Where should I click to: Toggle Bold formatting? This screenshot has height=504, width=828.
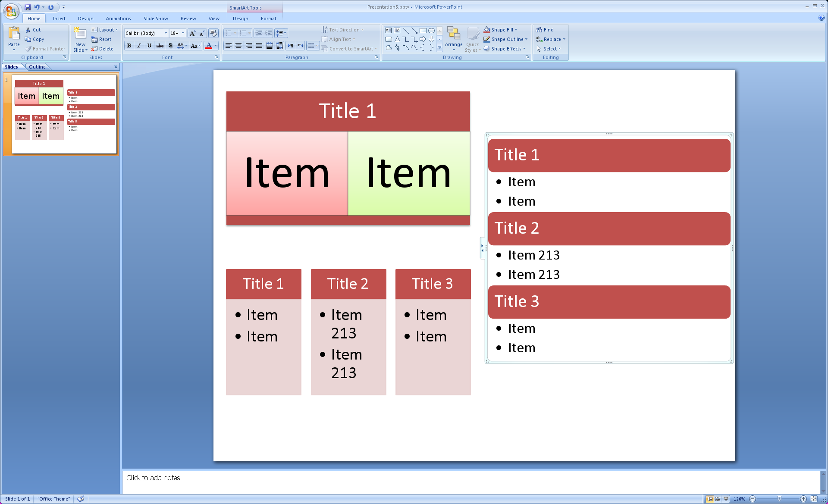point(129,46)
